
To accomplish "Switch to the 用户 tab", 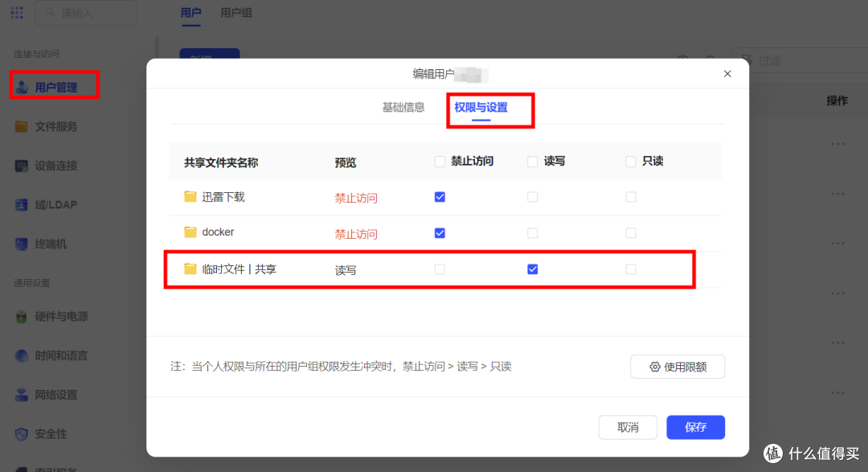I will (191, 13).
